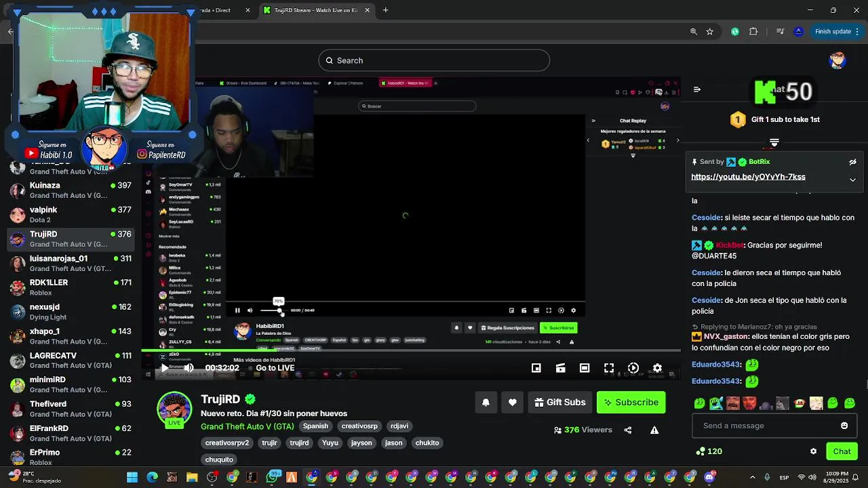
Task: Send message with Chat button
Action: 842,451
